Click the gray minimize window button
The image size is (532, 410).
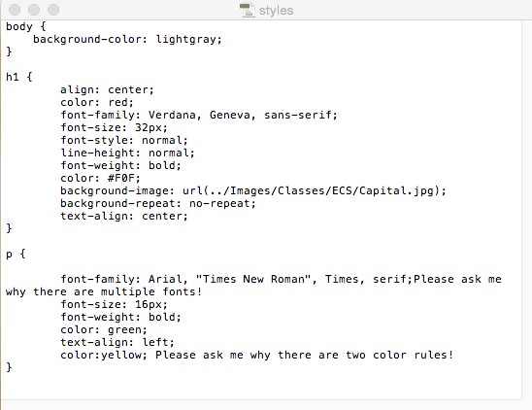point(34,10)
